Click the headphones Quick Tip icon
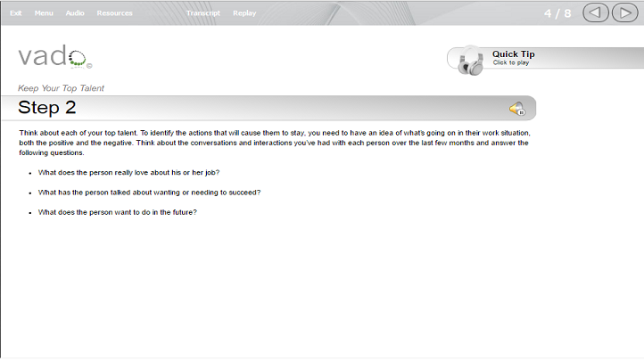The height and width of the screenshot is (361, 644). click(471, 61)
